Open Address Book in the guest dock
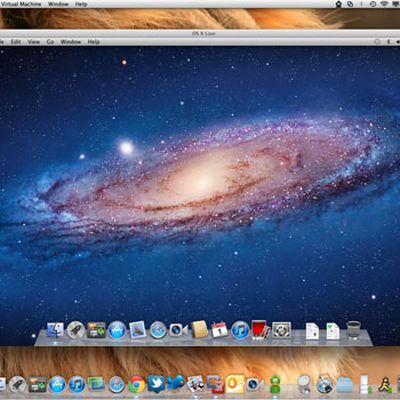This screenshot has width=400, height=400. point(199,330)
